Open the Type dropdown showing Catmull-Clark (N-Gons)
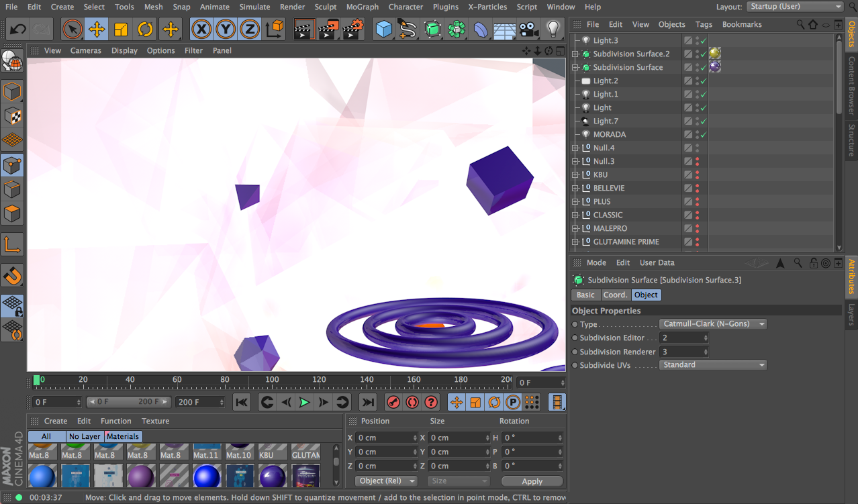 [x=713, y=324]
